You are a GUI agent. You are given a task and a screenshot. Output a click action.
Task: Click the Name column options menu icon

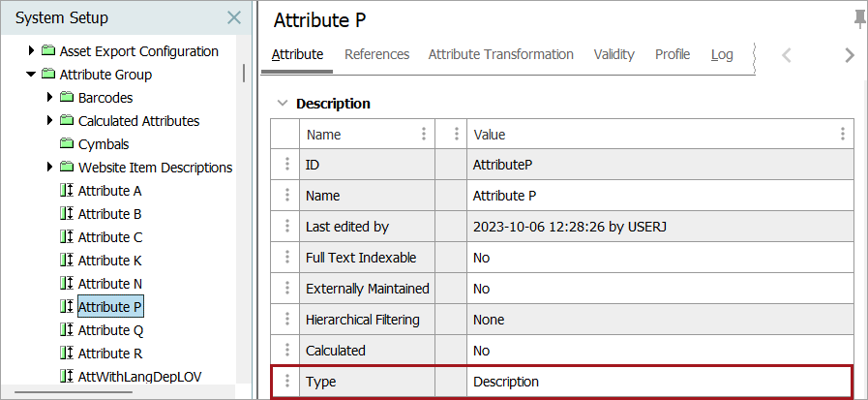[423, 135]
